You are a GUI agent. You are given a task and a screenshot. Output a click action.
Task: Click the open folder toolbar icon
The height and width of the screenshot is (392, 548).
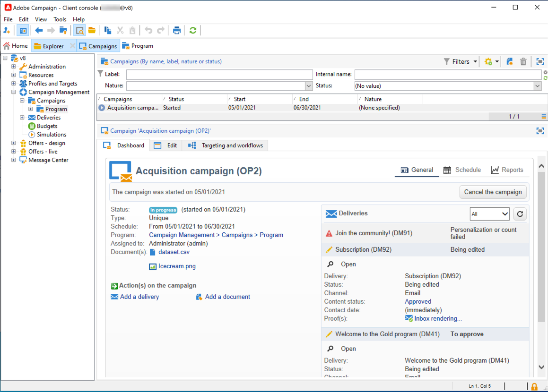[x=92, y=30]
